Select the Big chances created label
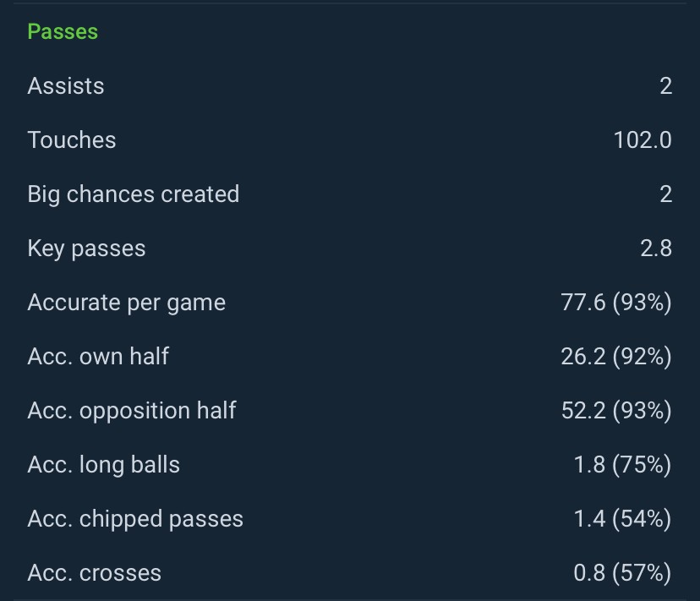 (134, 194)
